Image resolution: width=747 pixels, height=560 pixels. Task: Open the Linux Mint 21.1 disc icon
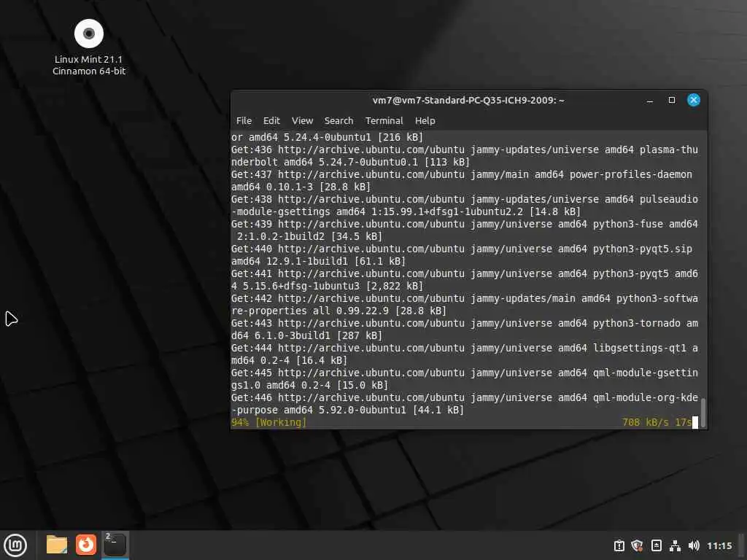[x=89, y=34]
